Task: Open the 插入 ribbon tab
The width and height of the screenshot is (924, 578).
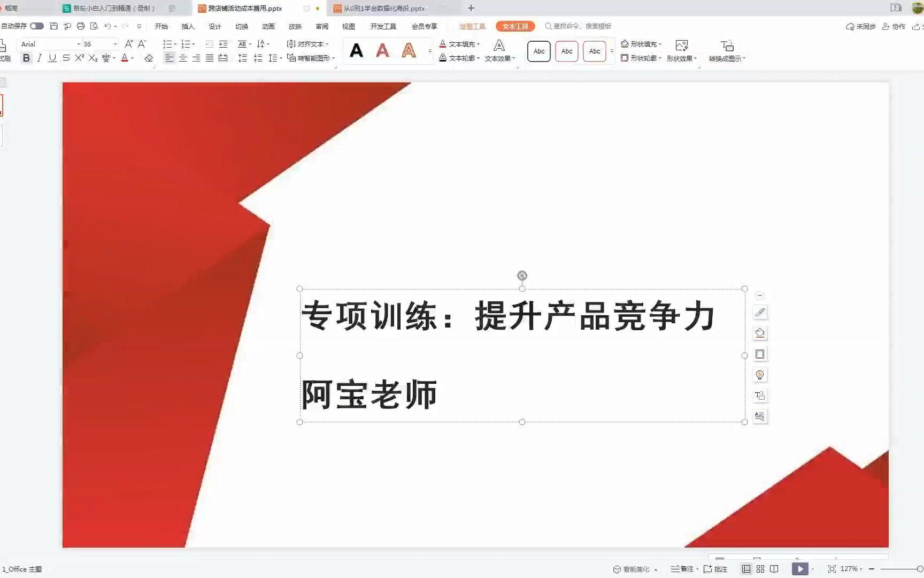Action: tap(188, 26)
